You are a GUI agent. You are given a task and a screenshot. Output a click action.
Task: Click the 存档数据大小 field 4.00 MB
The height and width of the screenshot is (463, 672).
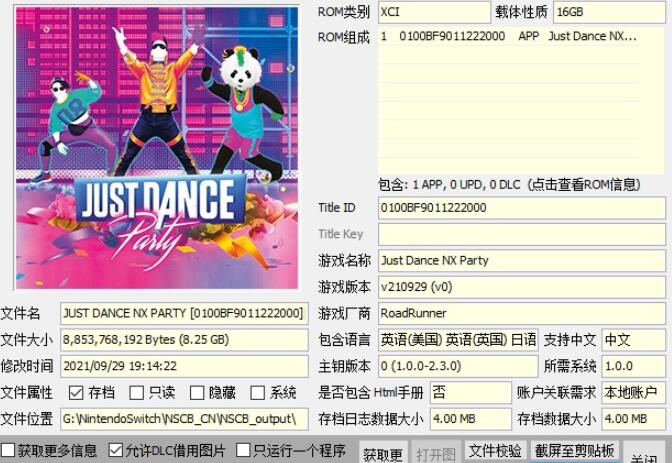coord(633,419)
